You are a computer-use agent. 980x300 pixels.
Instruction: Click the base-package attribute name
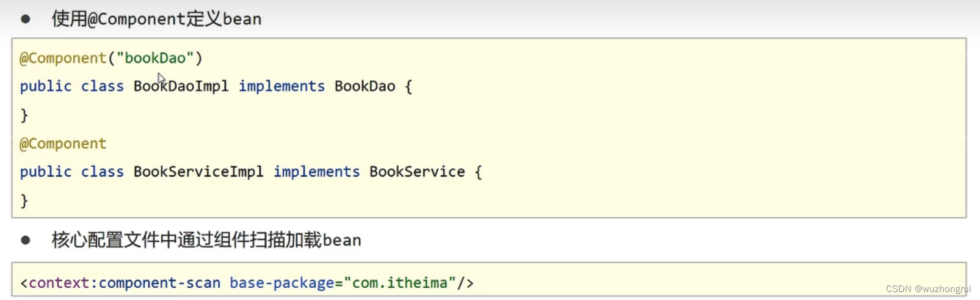(282, 283)
